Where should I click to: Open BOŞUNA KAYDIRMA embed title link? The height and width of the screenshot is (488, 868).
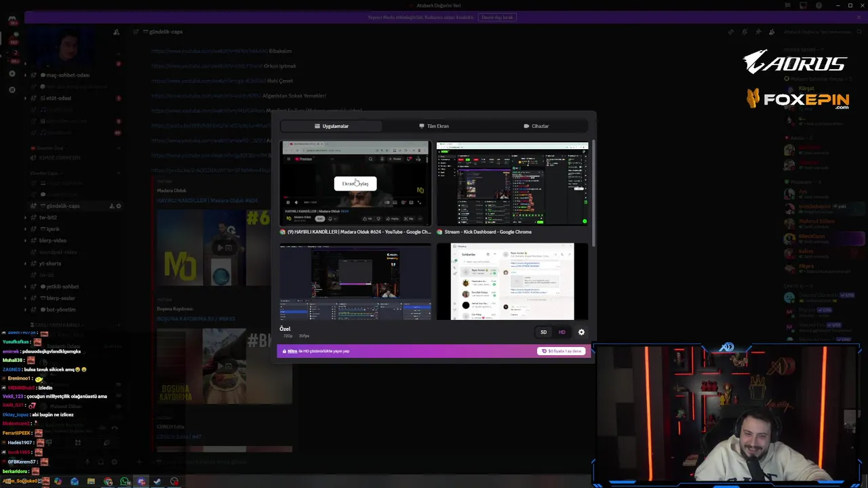pyautogui.click(x=196, y=319)
